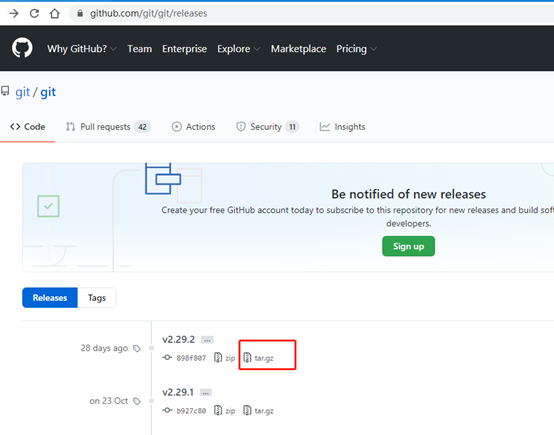Click tar.gz file icon for v2.29.2
Image resolution: width=554 pixels, height=435 pixels.
[247, 358]
